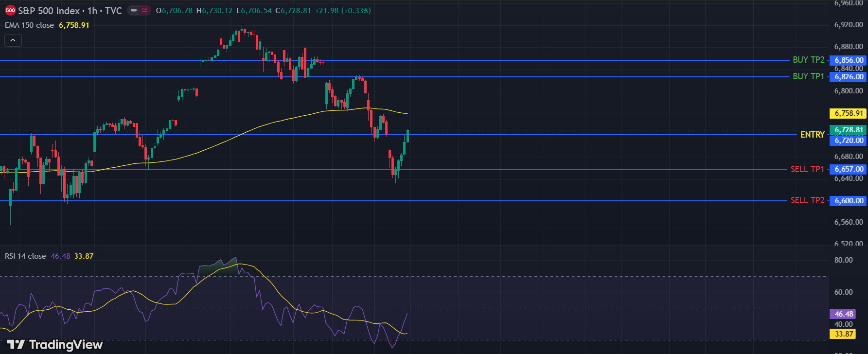Viewport: 868px width, 354px height.
Task: Click the purple 46.48 RSI value tag
Action: [x=844, y=314]
